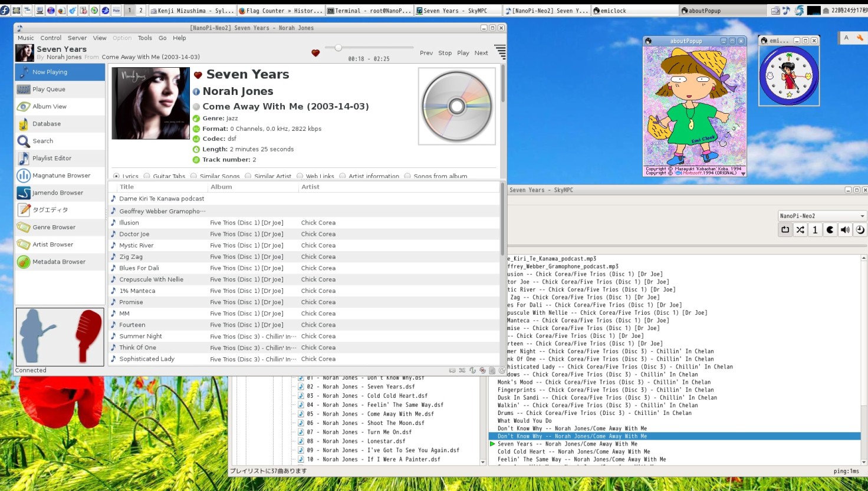The height and width of the screenshot is (491, 868).
Task: Open the Server menu
Action: (77, 38)
